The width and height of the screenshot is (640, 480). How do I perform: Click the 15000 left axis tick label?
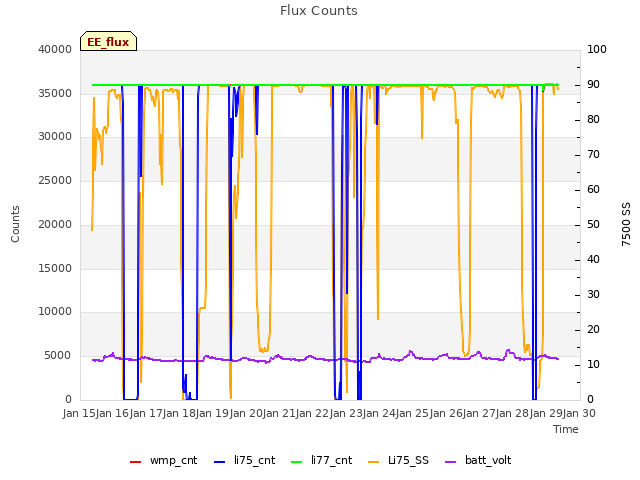55,269
